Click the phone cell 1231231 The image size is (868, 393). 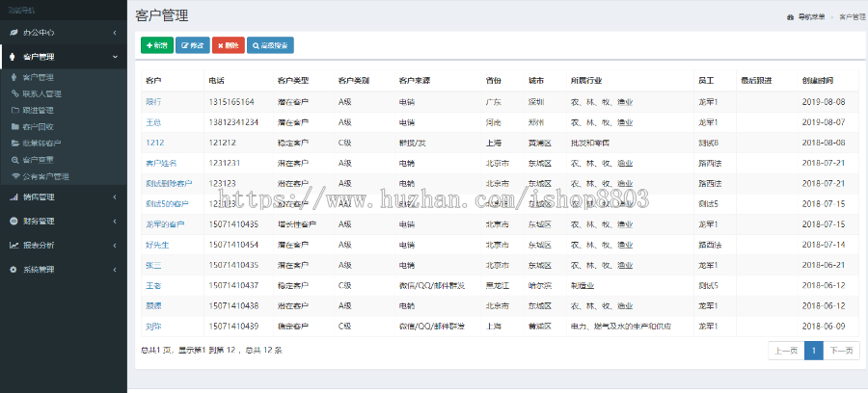tap(225, 163)
